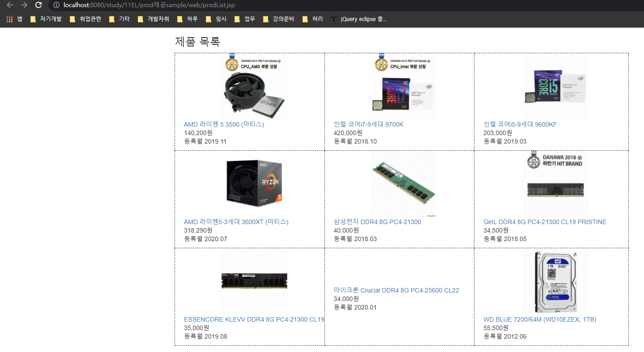Open the WD BLUE 7200/64M link
The width and height of the screenshot is (644, 352).
pos(540,319)
